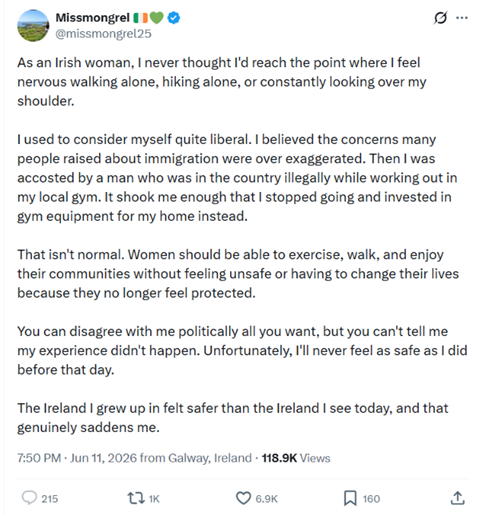This screenshot has height=515, width=488.
Task: Bookmark the post with bookmark icon
Action: [x=350, y=498]
